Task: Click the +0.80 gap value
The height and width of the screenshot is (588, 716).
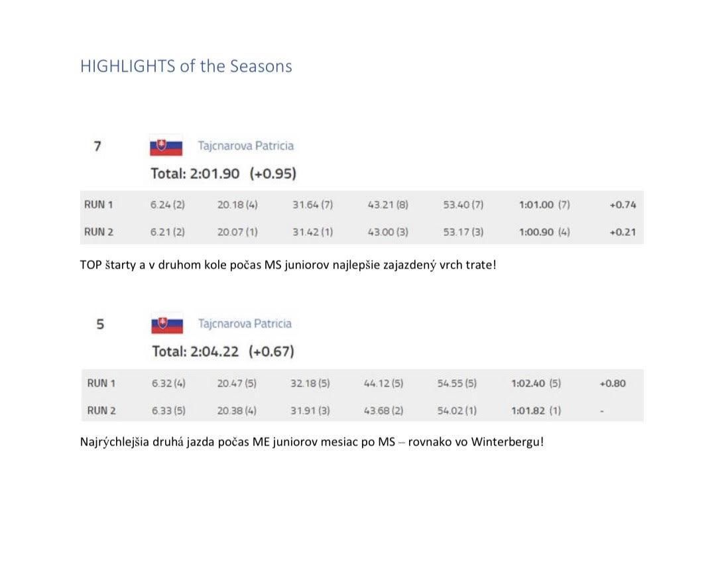Action: click(x=613, y=383)
